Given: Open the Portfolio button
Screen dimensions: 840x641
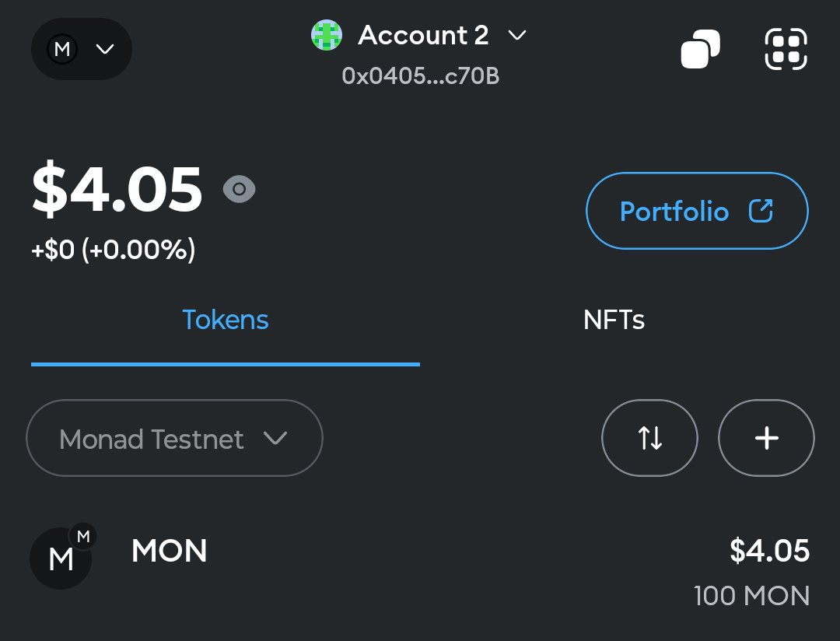Looking at the screenshot, I should [697, 211].
